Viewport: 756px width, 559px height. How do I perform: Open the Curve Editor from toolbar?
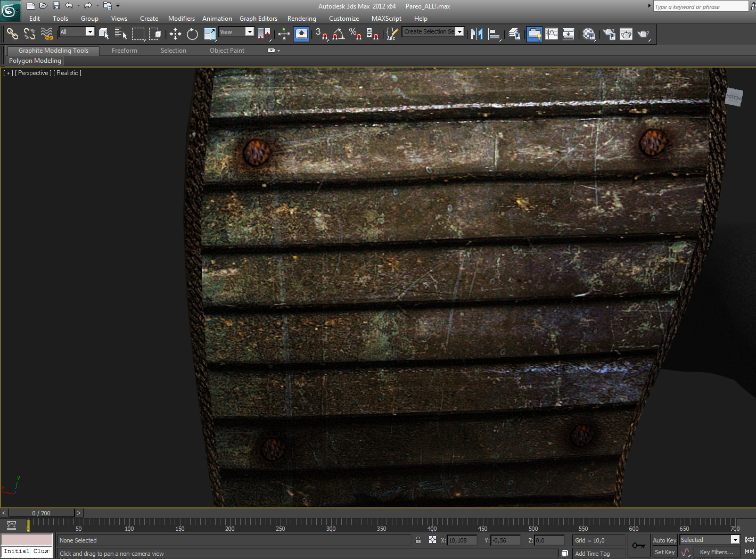pos(552,34)
